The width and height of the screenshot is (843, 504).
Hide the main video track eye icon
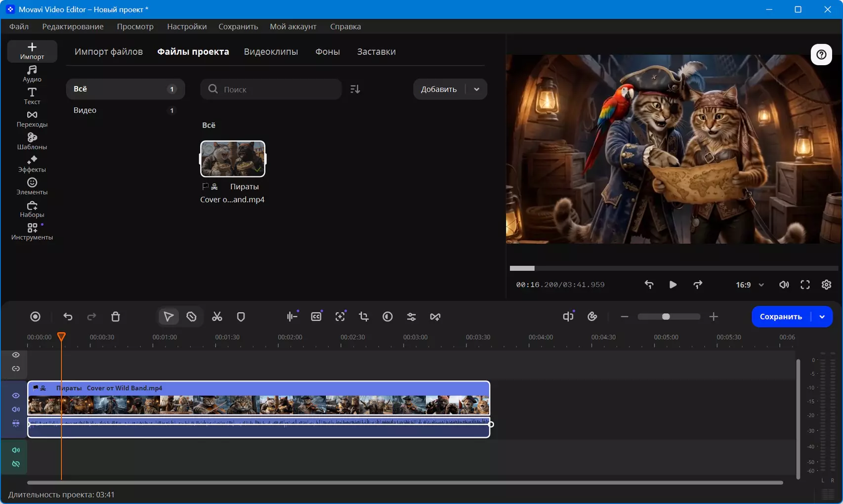point(16,396)
